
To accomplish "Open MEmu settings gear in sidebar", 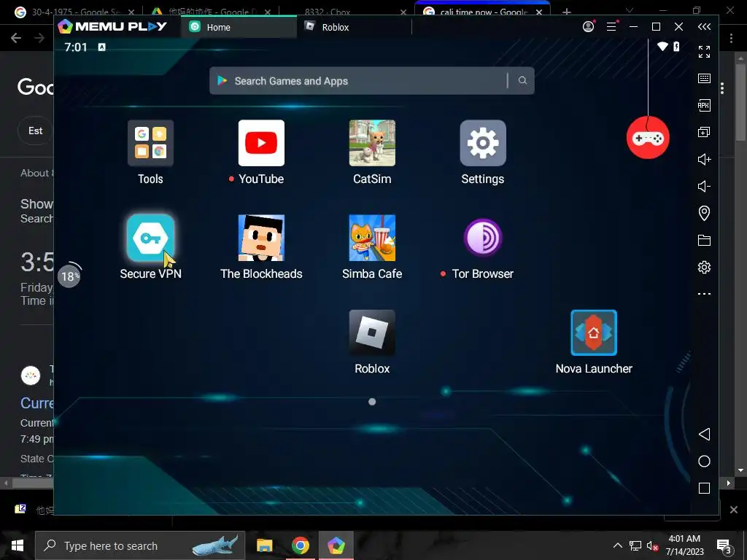I will pos(704,267).
